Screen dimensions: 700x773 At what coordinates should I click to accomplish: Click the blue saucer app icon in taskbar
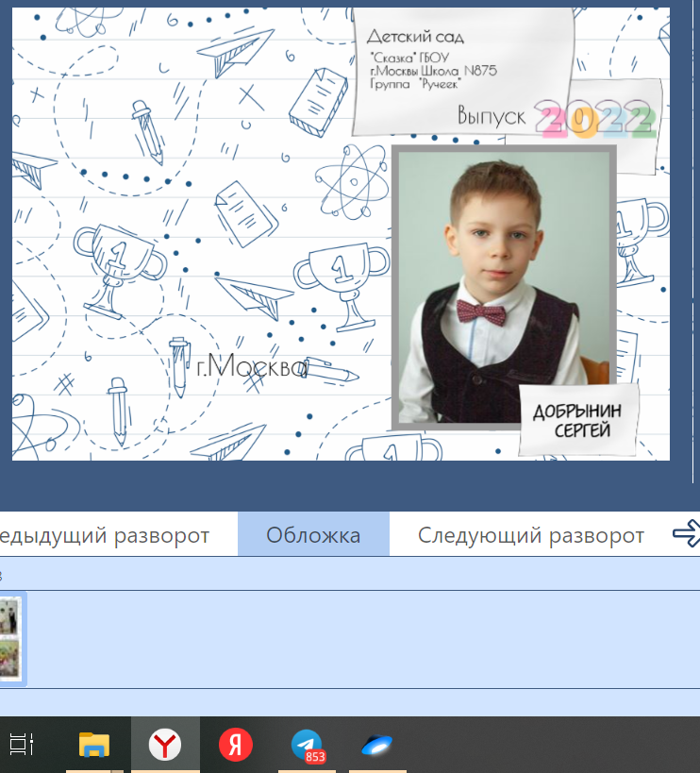[377, 745]
